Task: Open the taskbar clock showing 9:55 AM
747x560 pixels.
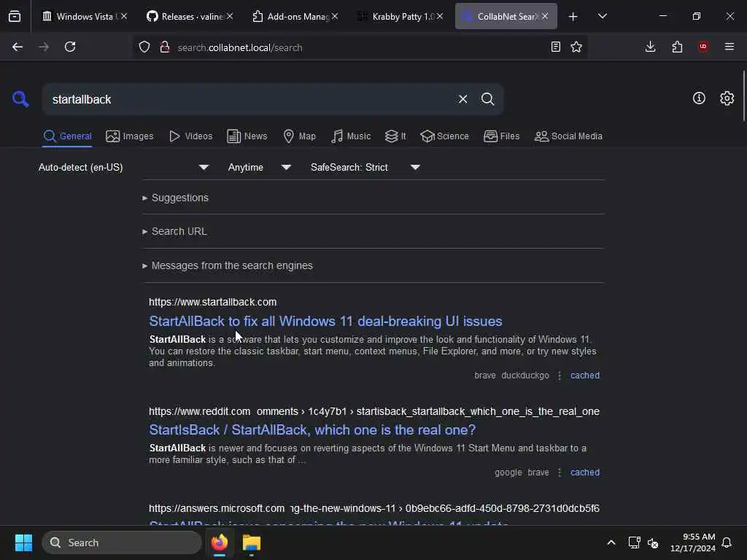Action: click(x=693, y=542)
